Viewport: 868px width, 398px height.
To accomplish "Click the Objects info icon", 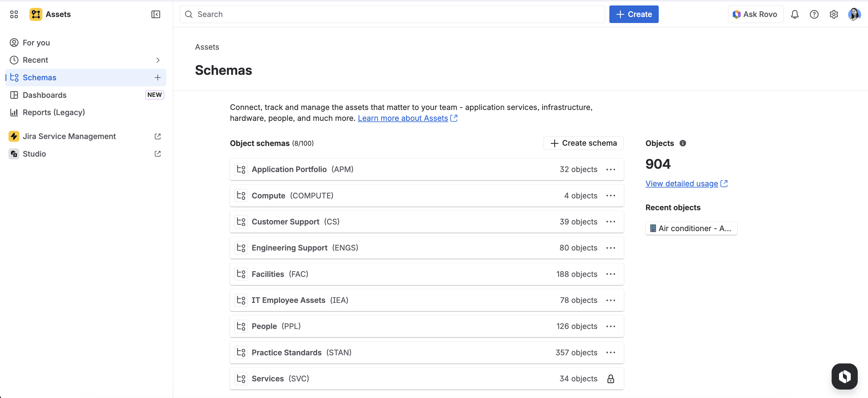I will click(x=683, y=143).
